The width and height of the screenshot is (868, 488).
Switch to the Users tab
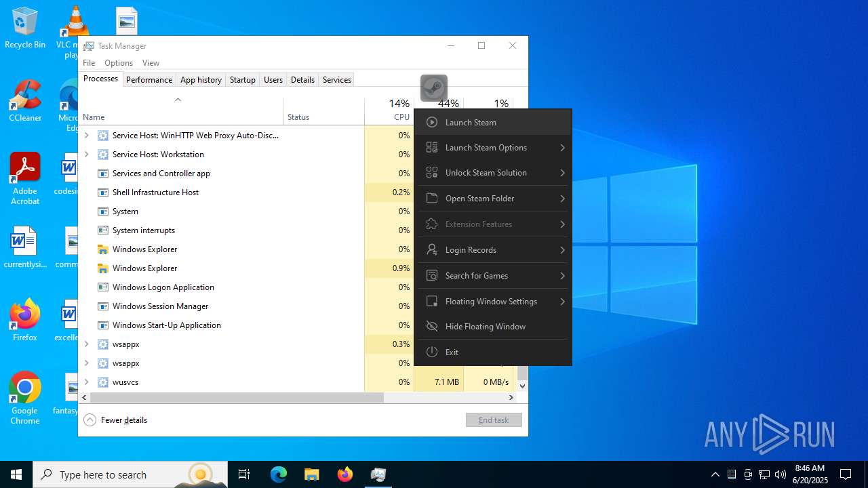[273, 80]
